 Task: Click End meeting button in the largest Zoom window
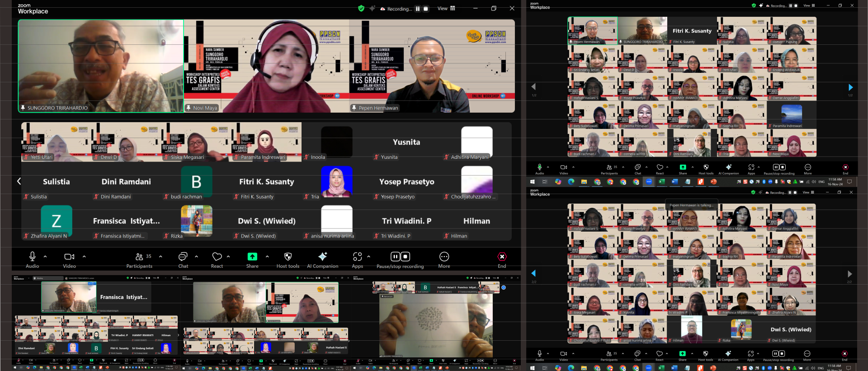[502, 257]
